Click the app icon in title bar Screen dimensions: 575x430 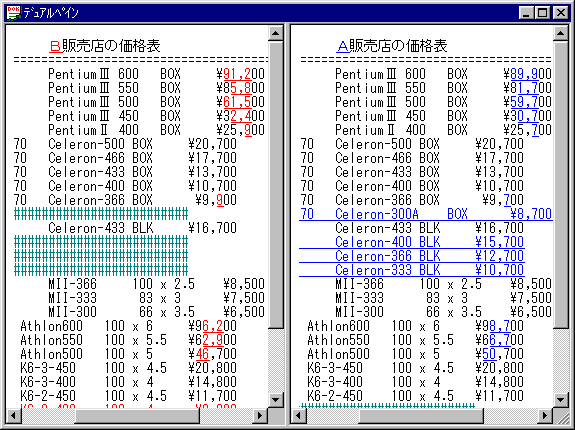[x=14, y=13]
